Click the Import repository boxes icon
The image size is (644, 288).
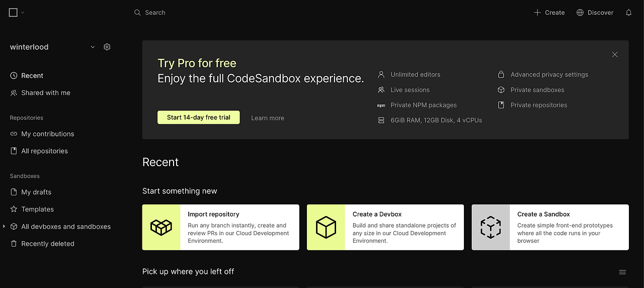tap(161, 228)
